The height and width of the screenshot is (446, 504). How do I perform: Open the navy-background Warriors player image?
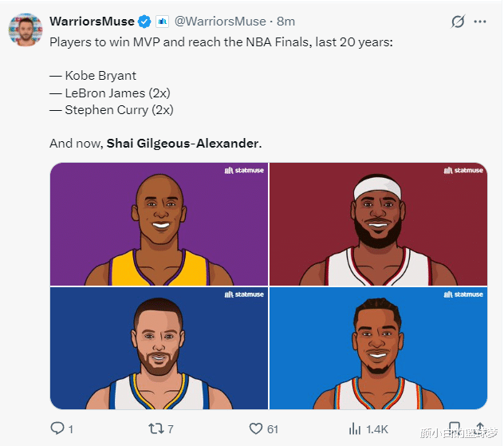click(159, 348)
